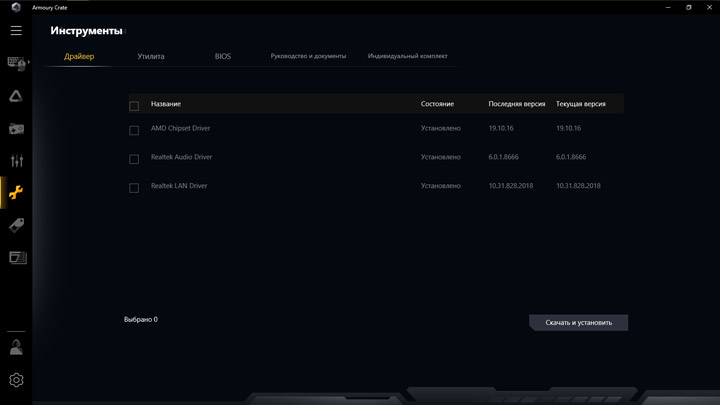This screenshot has height=405, width=720.
Task: Click current version 19.10.16 of AMD Chipset
Action: (x=568, y=128)
